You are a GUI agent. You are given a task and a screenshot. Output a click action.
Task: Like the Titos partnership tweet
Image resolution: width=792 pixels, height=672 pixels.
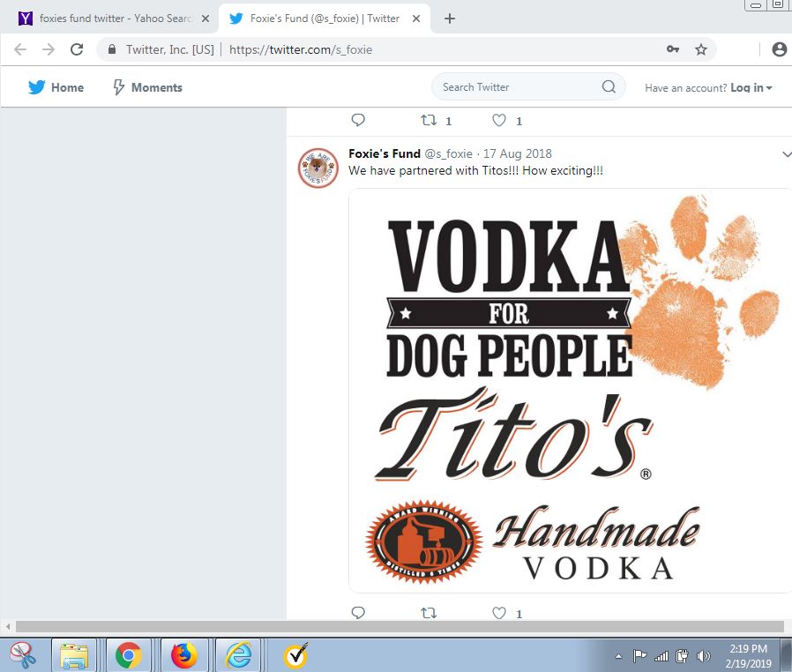(499, 613)
